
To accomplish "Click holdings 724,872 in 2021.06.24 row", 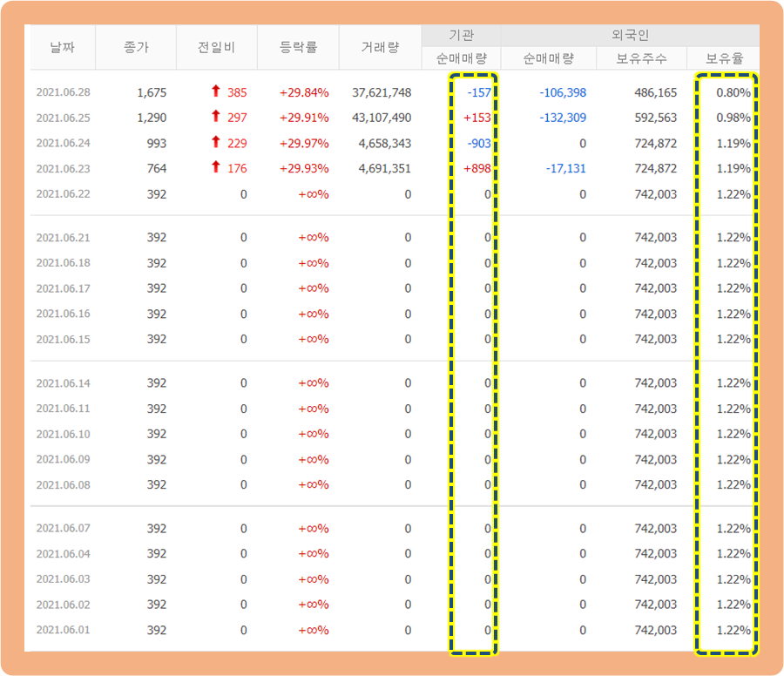I will point(655,144).
